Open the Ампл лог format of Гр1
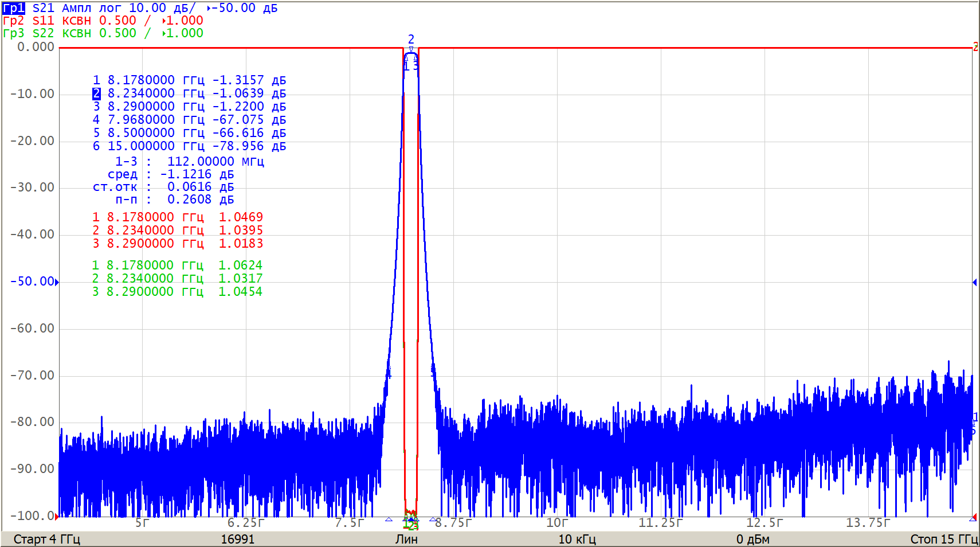 92,8
